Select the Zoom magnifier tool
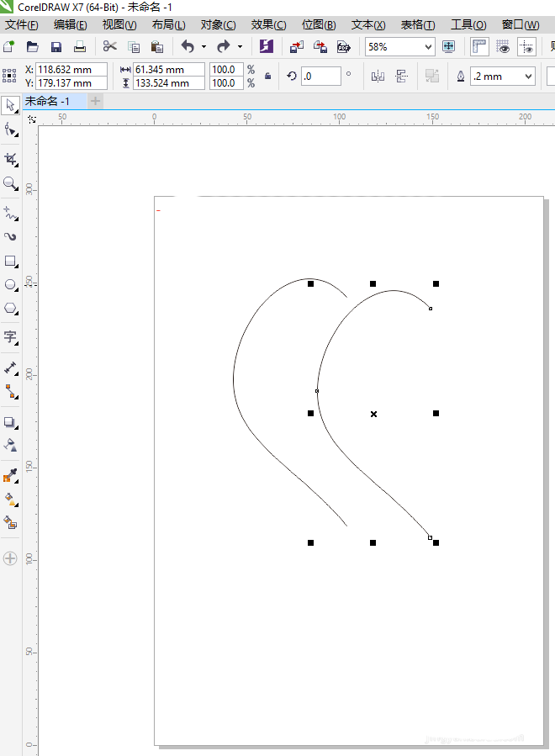The image size is (555, 756). tap(11, 183)
